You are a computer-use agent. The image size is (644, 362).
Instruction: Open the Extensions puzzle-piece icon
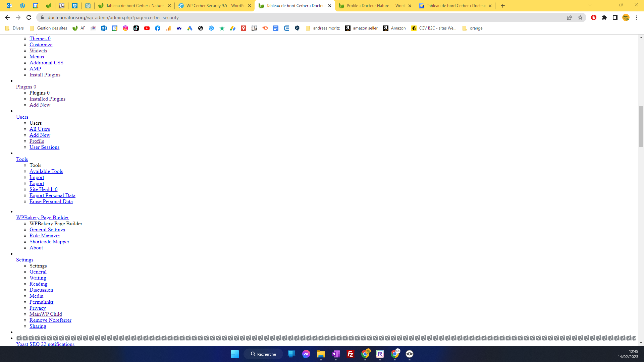[604, 17]
